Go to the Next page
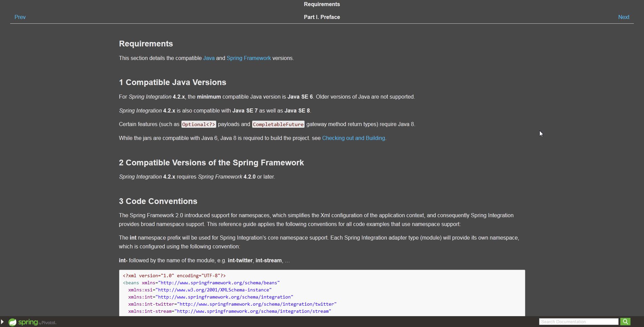 (623, 17)
